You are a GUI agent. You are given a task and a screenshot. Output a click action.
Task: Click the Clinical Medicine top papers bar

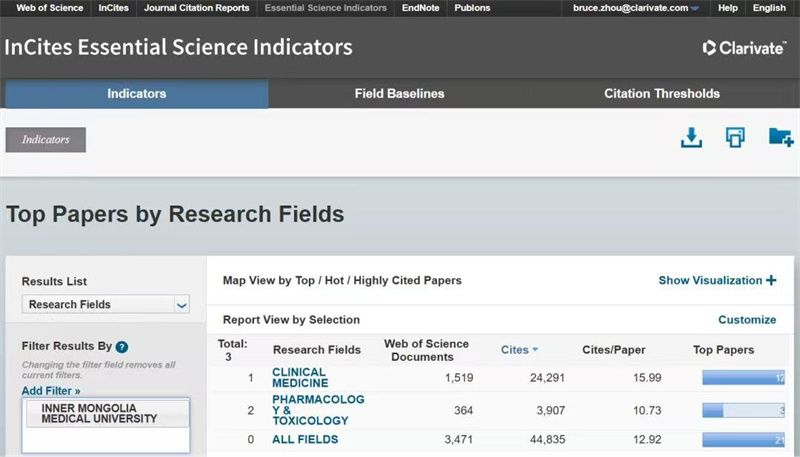[743, 378]
